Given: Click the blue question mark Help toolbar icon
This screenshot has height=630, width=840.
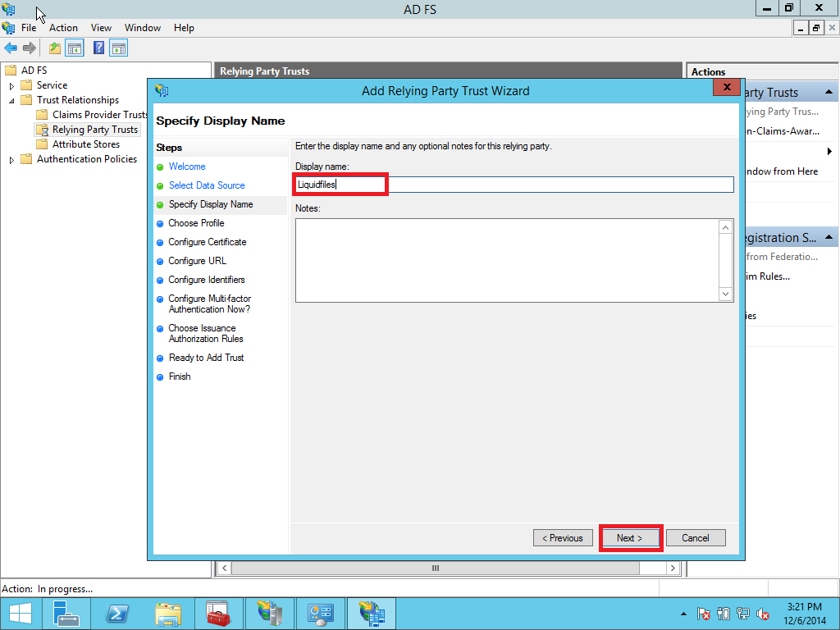Looking at the screenshot, I should pyautogui.click(x=98, y=48).
